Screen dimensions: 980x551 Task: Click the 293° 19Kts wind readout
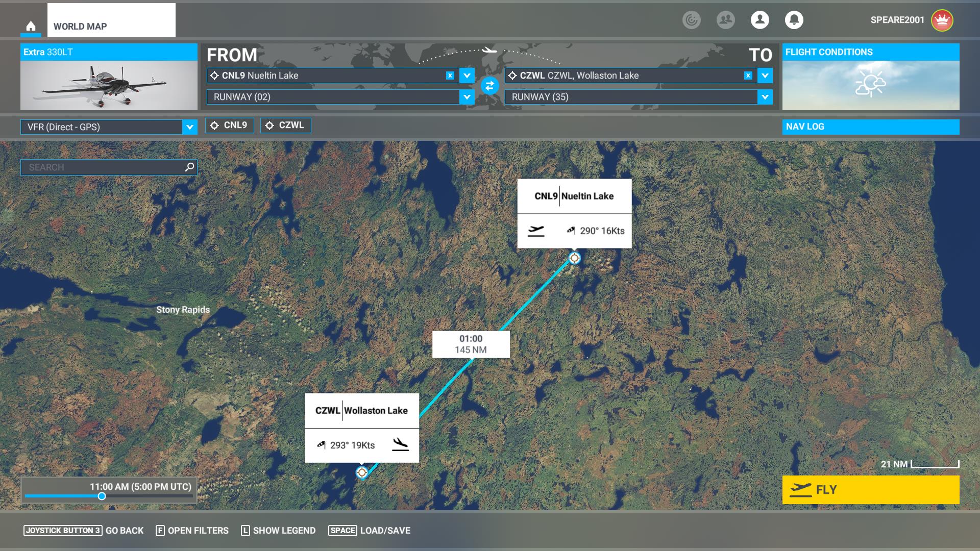click(346, 445)
